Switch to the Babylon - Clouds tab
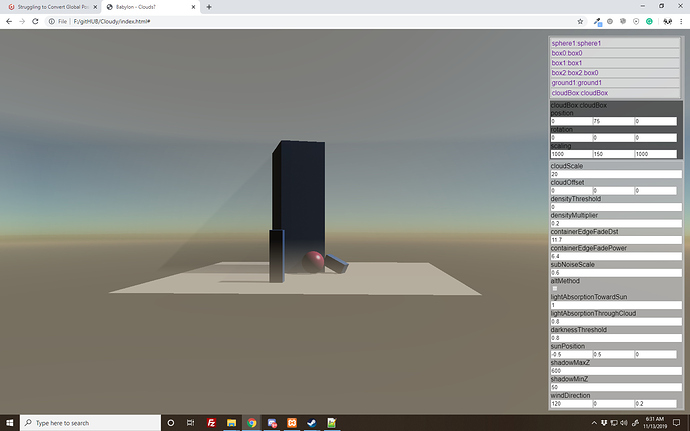 coord(150,7)
